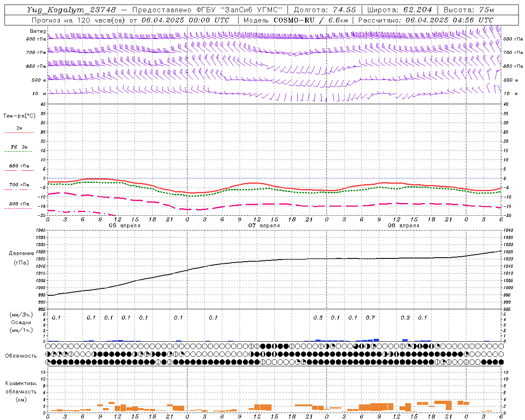Click the Осадки label
This screenshot has width=525, height=420.
(21, 322)
